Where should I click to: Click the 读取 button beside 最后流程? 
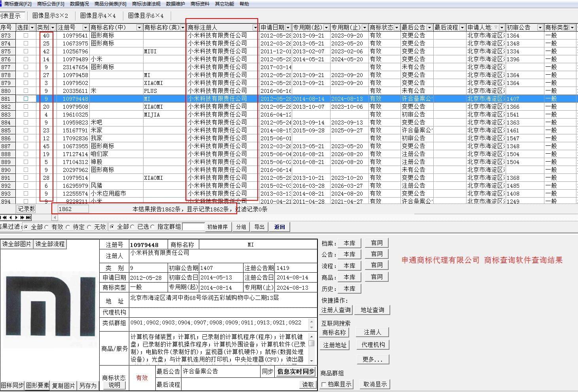coord(308,384)
